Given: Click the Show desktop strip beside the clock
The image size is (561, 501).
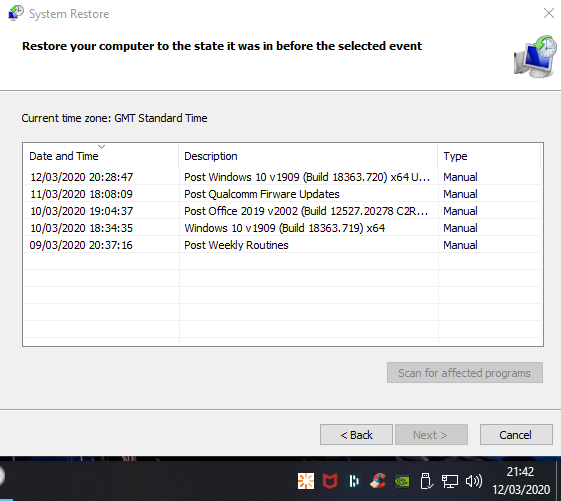Looking at the screenshot, I should click(558, 481).
